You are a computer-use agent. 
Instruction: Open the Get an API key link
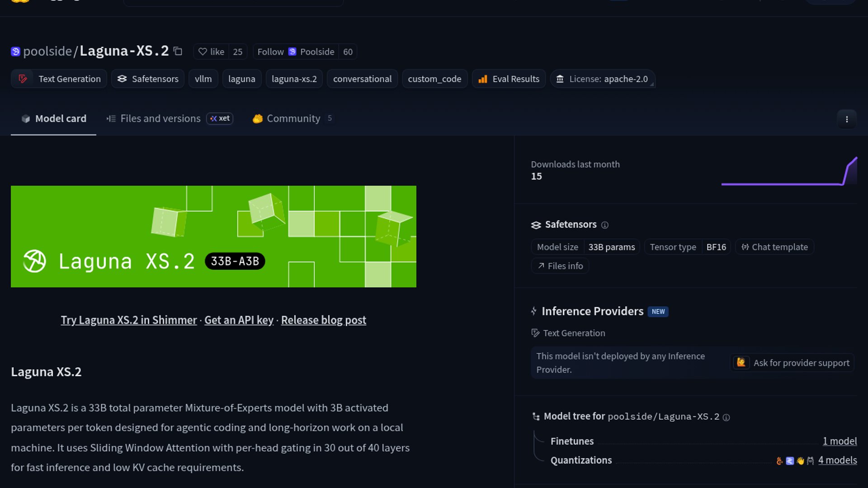239,320
